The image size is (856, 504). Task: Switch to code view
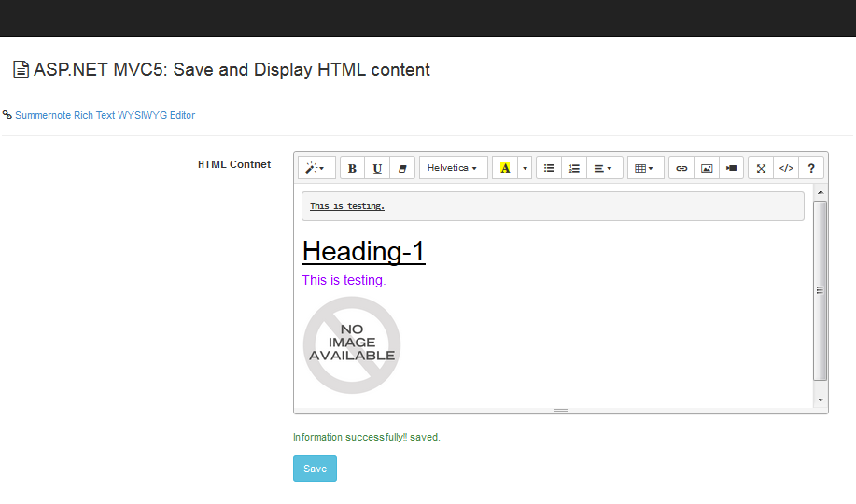pos(786,168)
